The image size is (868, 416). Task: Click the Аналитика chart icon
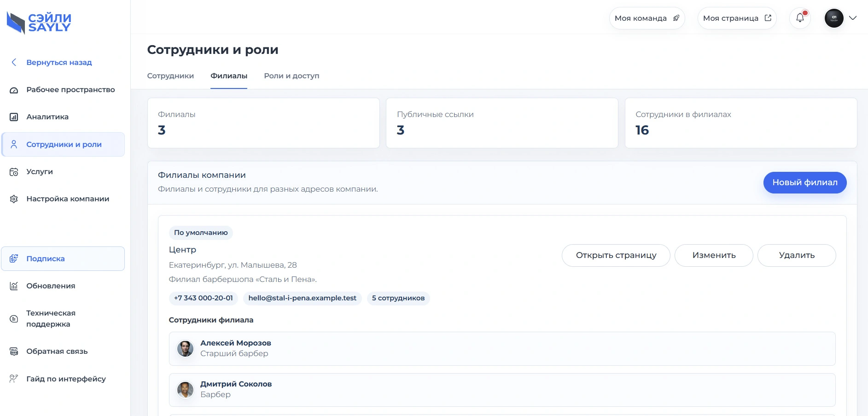pos(14,117)
